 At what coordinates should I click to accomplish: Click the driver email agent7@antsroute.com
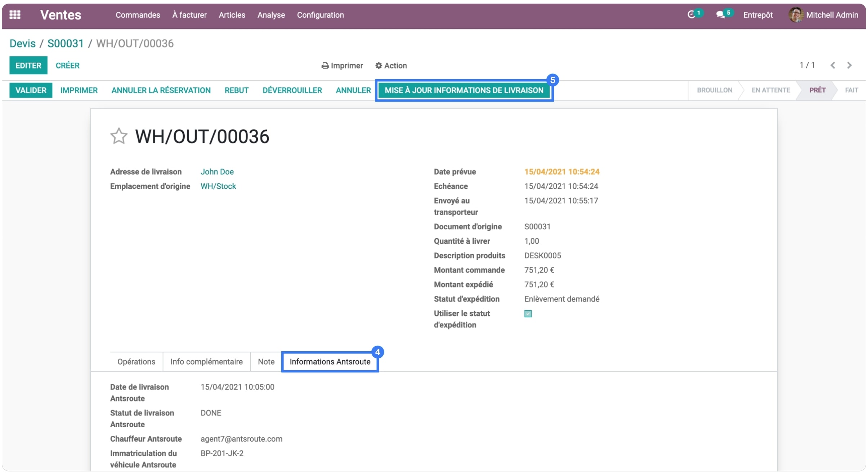pyautogui.click(x=241, y=439)
